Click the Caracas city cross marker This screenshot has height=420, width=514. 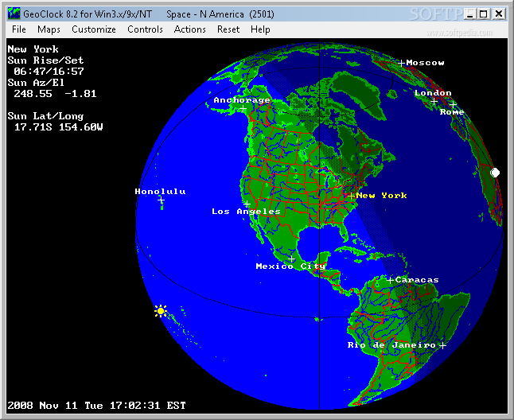(390, 280)
